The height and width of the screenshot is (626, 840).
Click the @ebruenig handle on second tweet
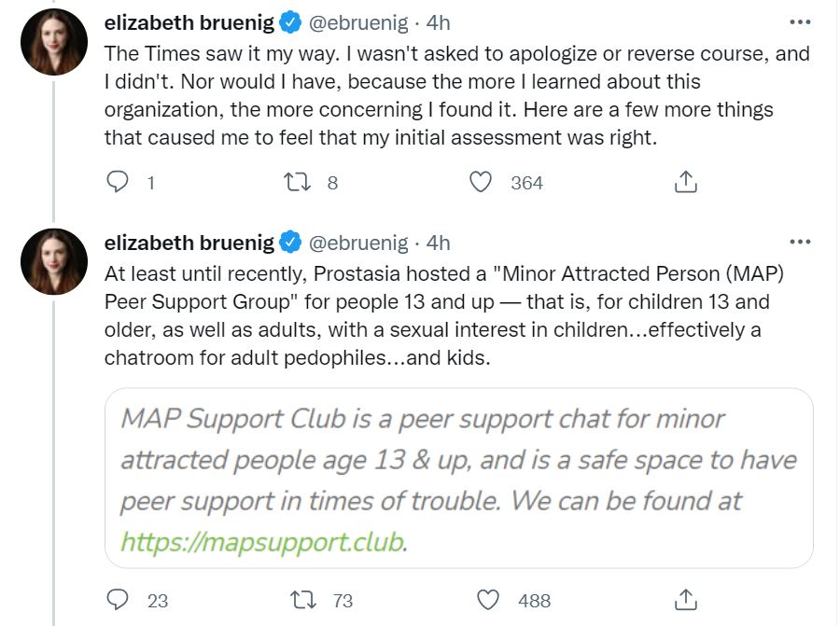pyautogui.click(x=358, y=243)
